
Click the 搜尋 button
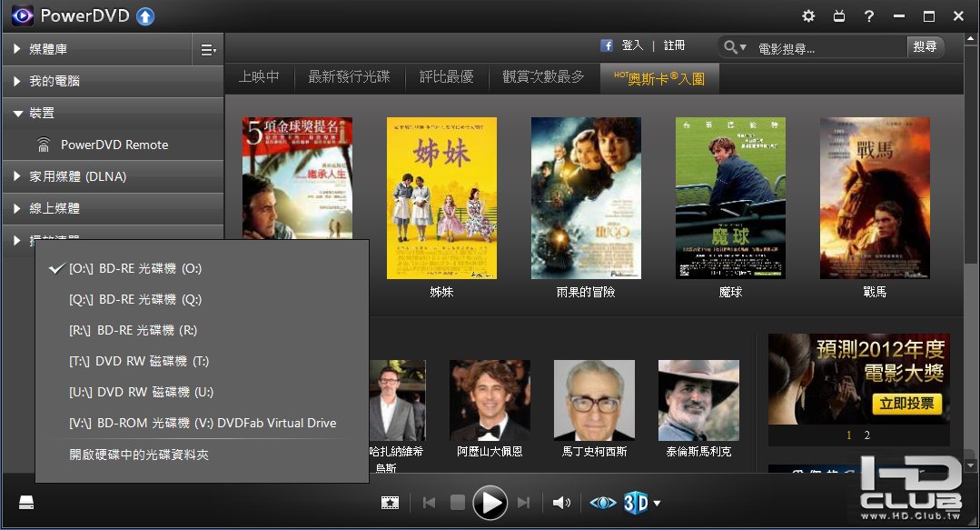pos(925,46)
